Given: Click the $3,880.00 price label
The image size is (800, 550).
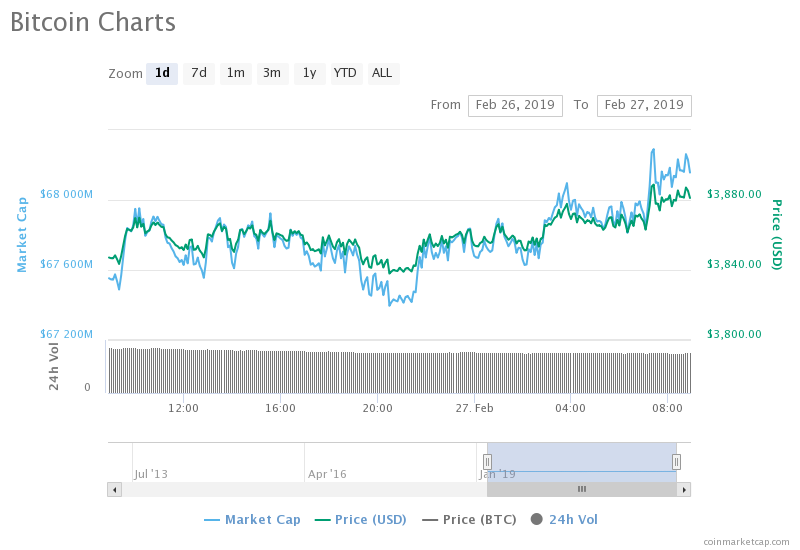Looking at the screenshot, I should pyautogui.click(x=734, y=194).
